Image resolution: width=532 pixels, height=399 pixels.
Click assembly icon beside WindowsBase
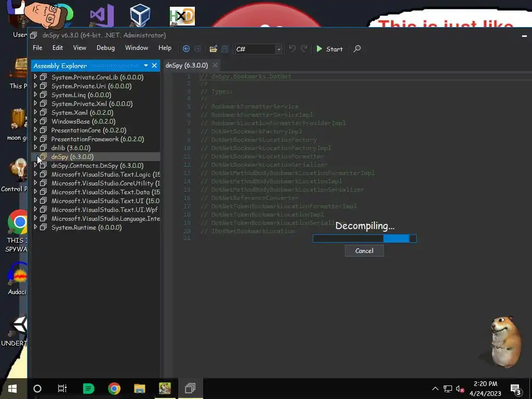44,121
